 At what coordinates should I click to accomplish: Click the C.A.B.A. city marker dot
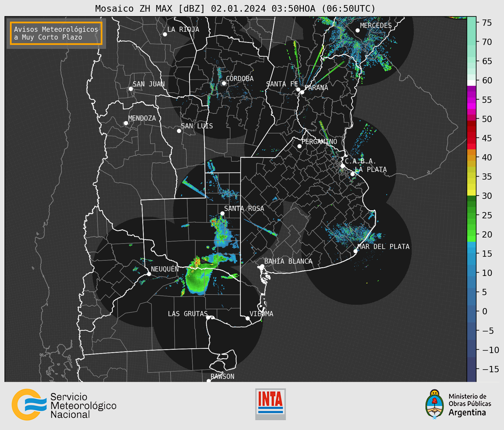tap(343, 166)
